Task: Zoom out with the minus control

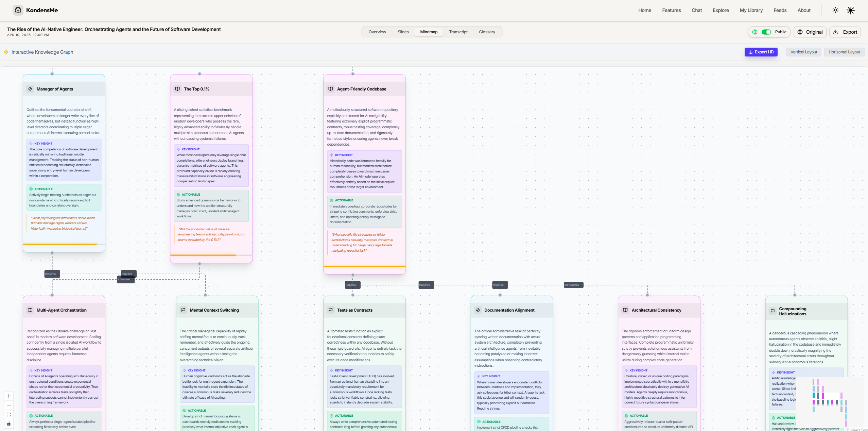Action: (9, 405)
